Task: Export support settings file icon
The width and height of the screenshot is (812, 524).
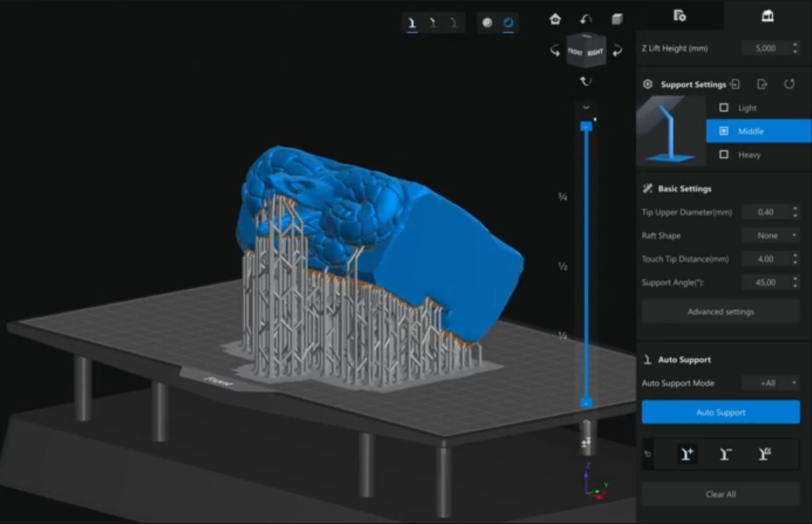Action: point(762,84)
